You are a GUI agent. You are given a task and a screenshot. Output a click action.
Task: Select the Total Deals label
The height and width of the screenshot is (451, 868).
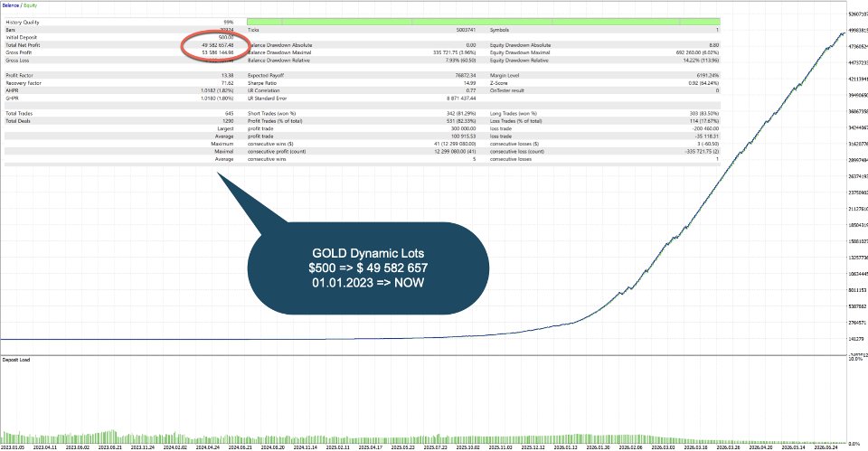tap(18, 120)
